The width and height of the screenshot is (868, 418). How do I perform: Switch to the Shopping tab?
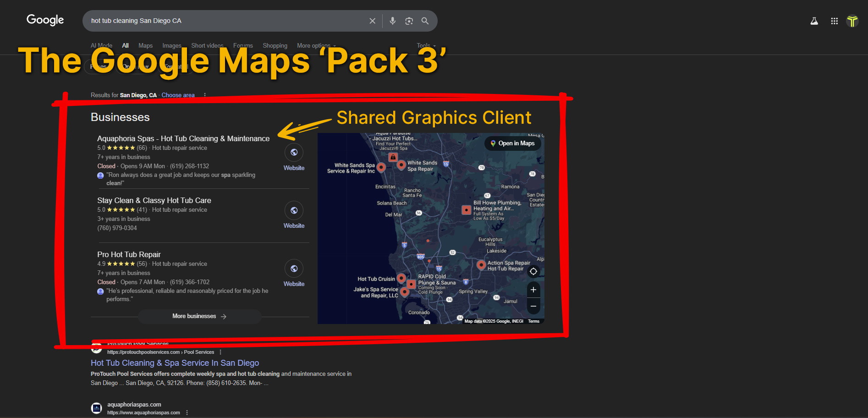click(275, 45)
